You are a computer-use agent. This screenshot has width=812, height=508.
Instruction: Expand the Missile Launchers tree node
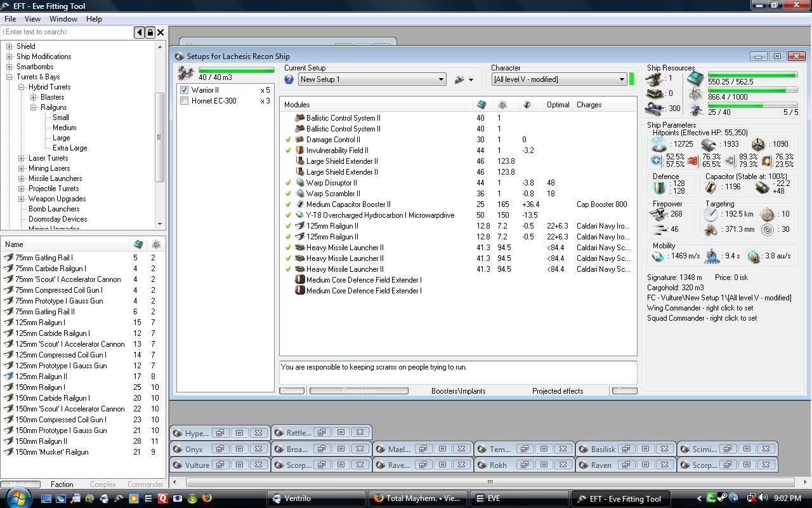pyautogui.click(x=22, y=178)
